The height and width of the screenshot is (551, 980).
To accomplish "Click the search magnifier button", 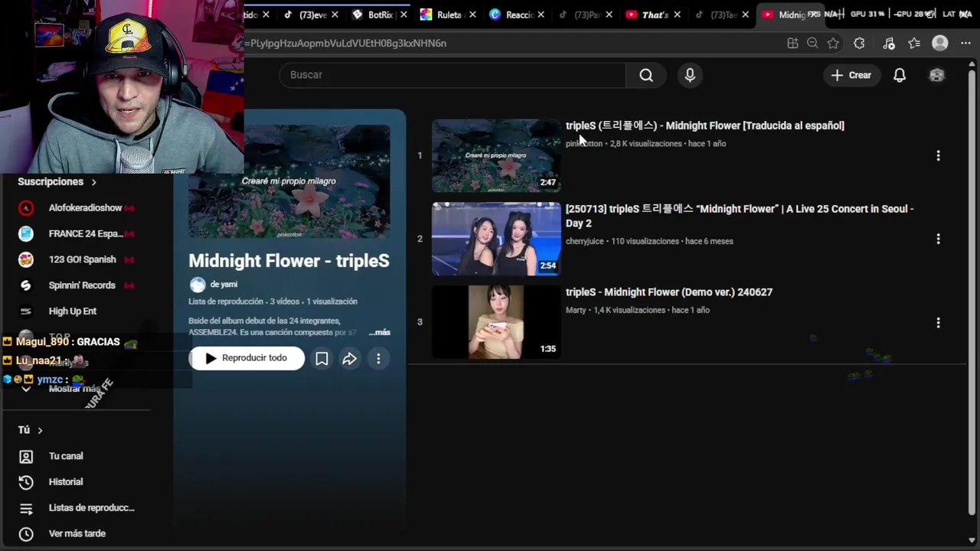I will pyautogui.click(x=646, y=75).
